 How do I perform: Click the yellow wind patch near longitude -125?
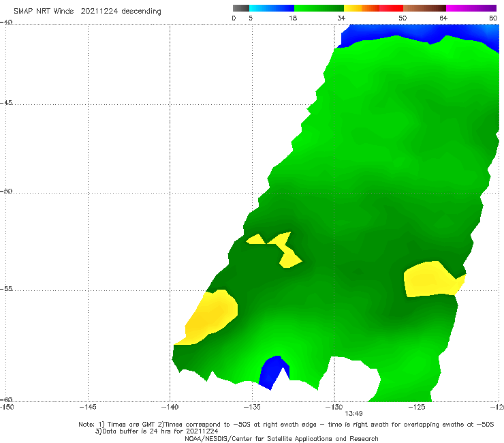coord(430,280)
